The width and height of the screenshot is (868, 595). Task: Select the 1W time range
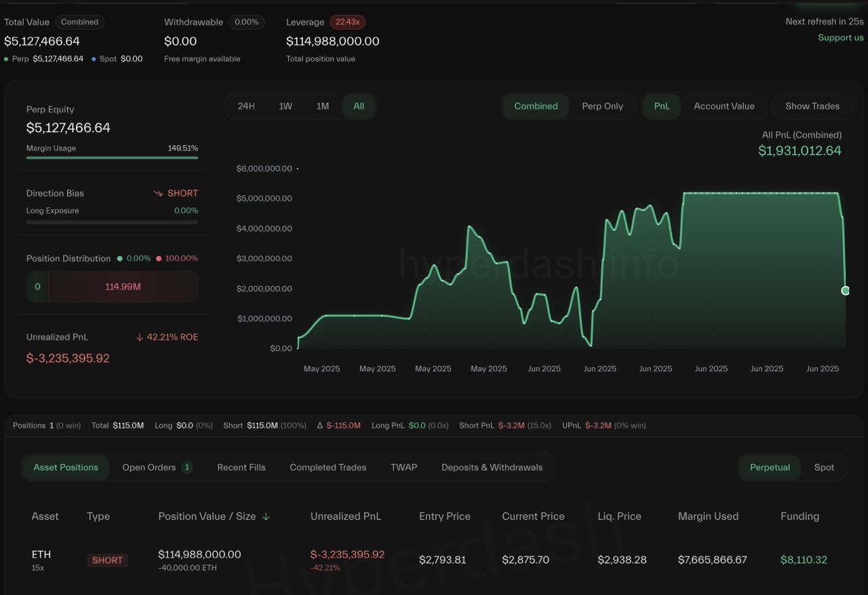[285, 106]
